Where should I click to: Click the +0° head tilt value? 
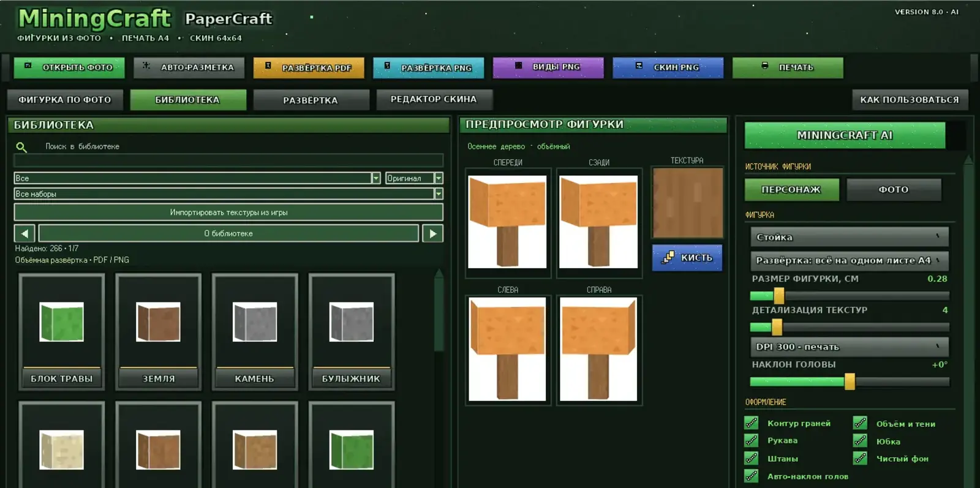pyautogui.click(x=940, y=364)
